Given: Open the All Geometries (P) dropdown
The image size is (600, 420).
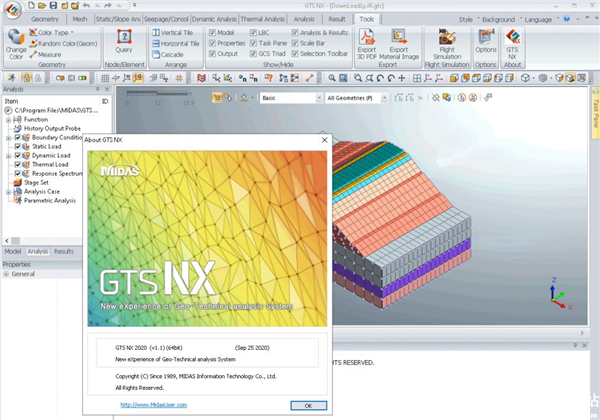Looking at the screenshot, I should [356, 98].
